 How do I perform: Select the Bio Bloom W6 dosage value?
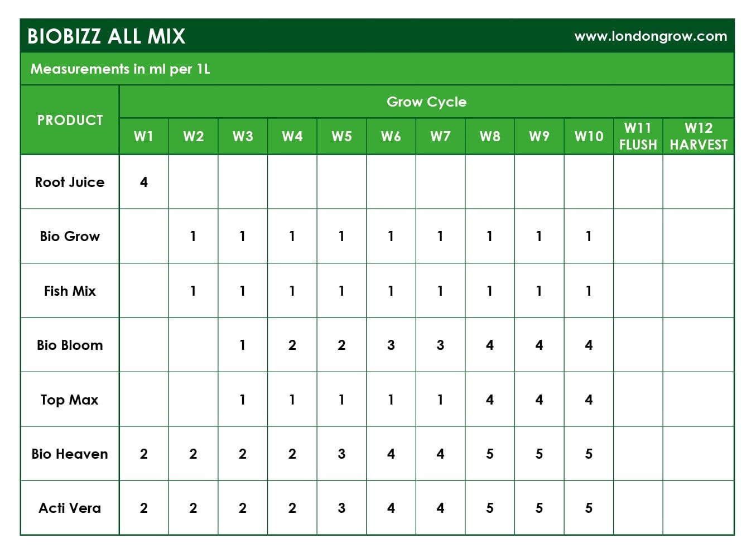click(391, 345)
